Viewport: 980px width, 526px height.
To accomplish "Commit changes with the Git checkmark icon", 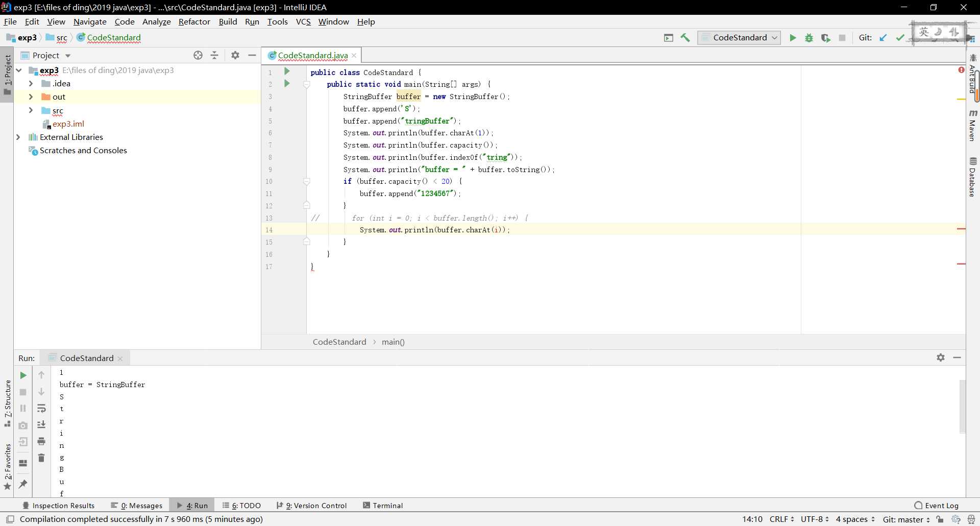I will [x=900, y=38].
